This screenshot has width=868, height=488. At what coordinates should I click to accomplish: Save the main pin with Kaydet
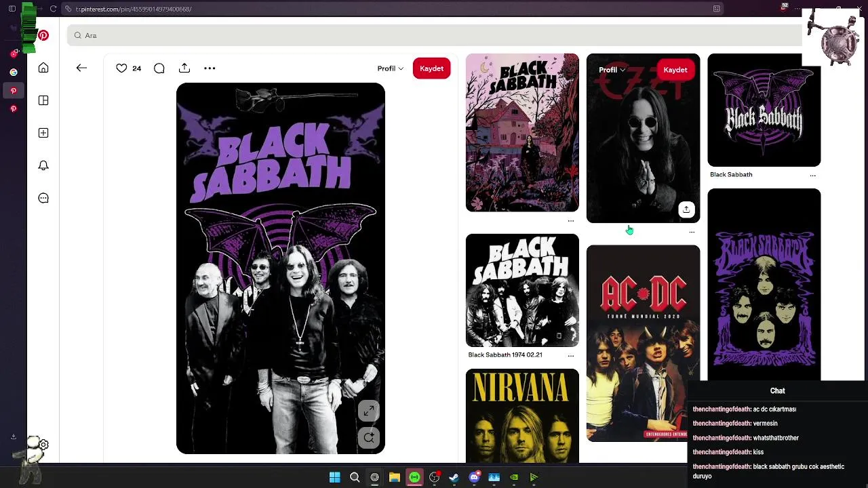tap(431, 68)
